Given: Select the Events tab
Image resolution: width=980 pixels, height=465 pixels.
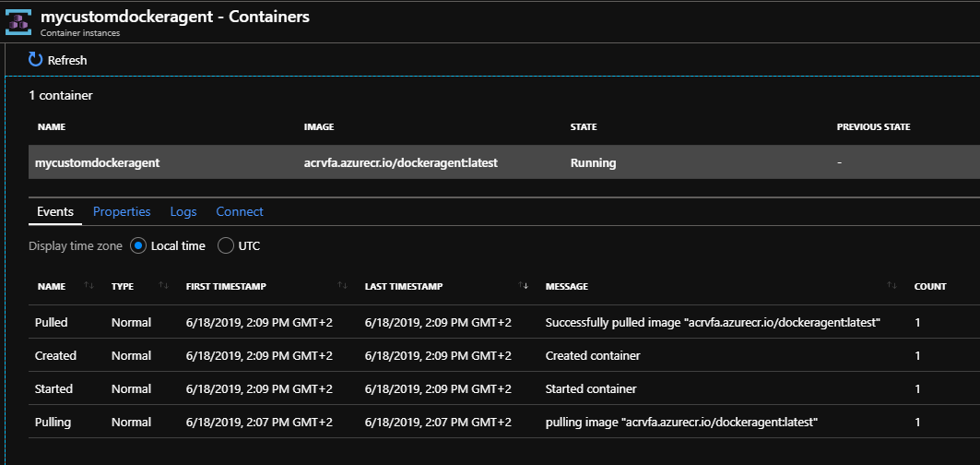Looking at the screenshot, I should 55,211.
